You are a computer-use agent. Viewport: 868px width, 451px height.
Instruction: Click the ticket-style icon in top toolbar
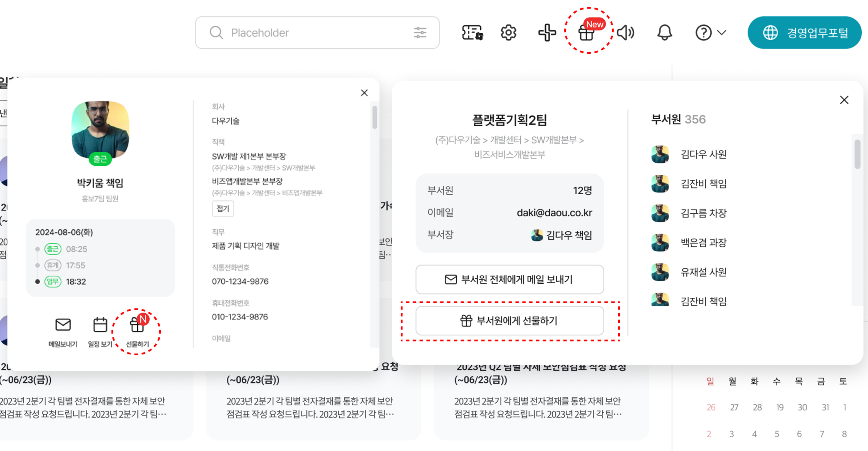point(472,33)
